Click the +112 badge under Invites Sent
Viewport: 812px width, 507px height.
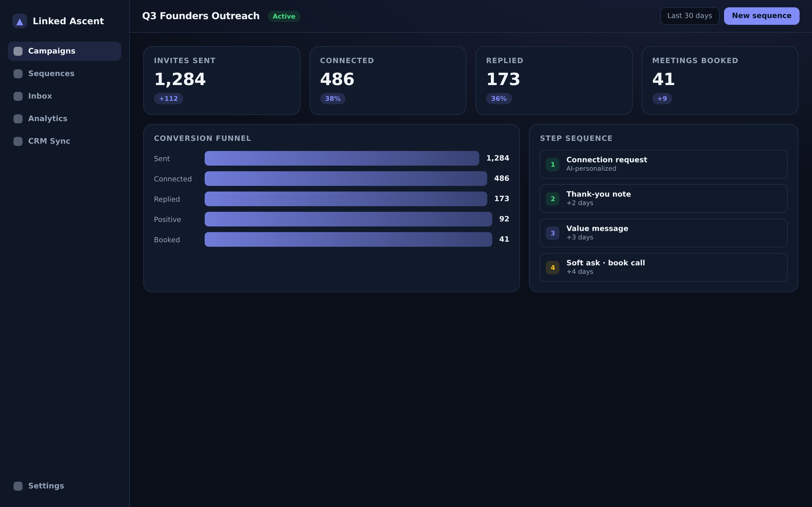click(x=168, y=99)
